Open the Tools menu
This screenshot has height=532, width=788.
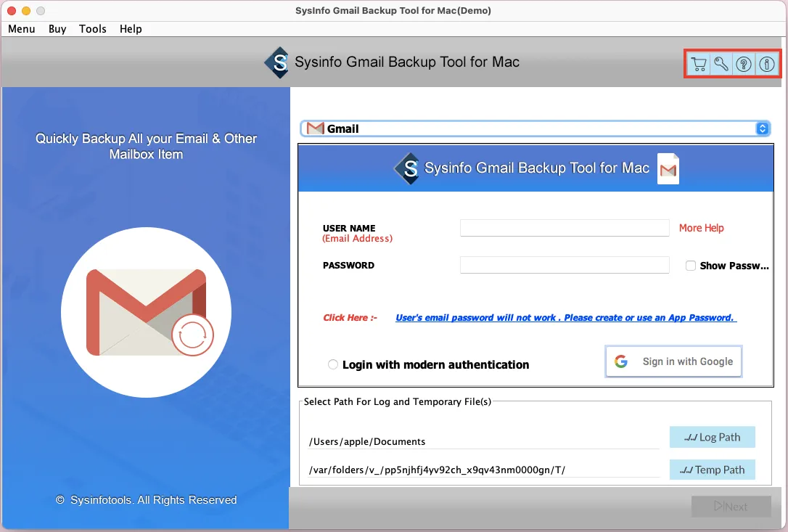click(x=93, y=29)
